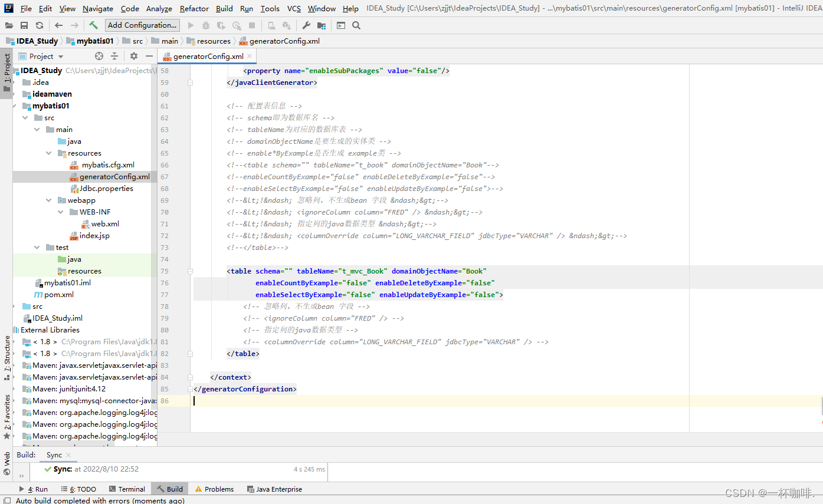Open Project panel gear settings icon
823x504 pixels.
click(134, 56)
